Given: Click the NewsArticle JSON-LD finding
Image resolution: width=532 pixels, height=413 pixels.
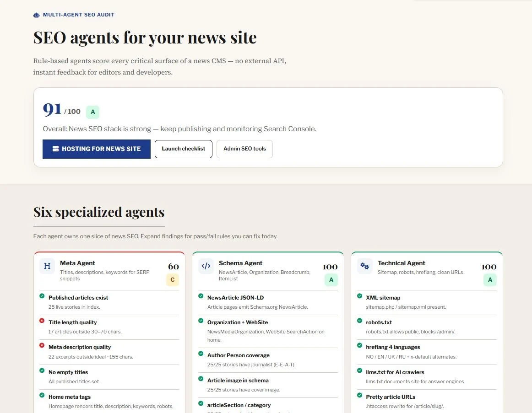Looking at the screenshot, I should pyautogui.click(x=235, y=298).
